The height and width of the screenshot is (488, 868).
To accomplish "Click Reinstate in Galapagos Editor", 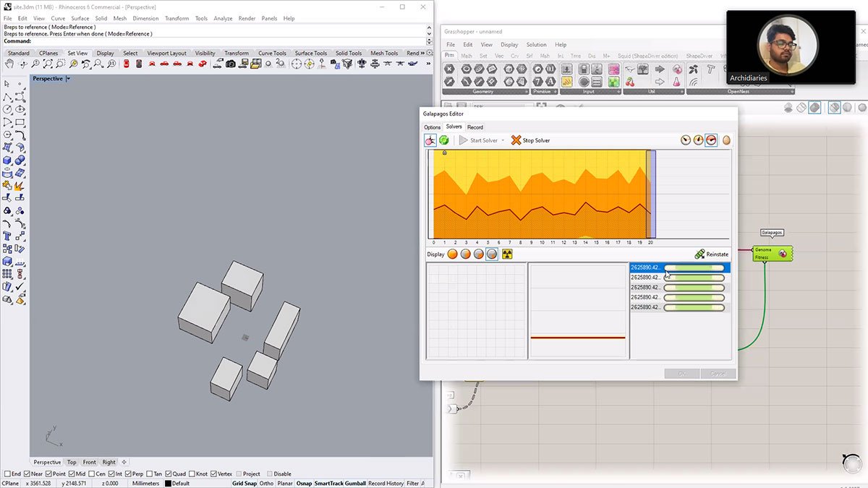I will tap(712, 254).
